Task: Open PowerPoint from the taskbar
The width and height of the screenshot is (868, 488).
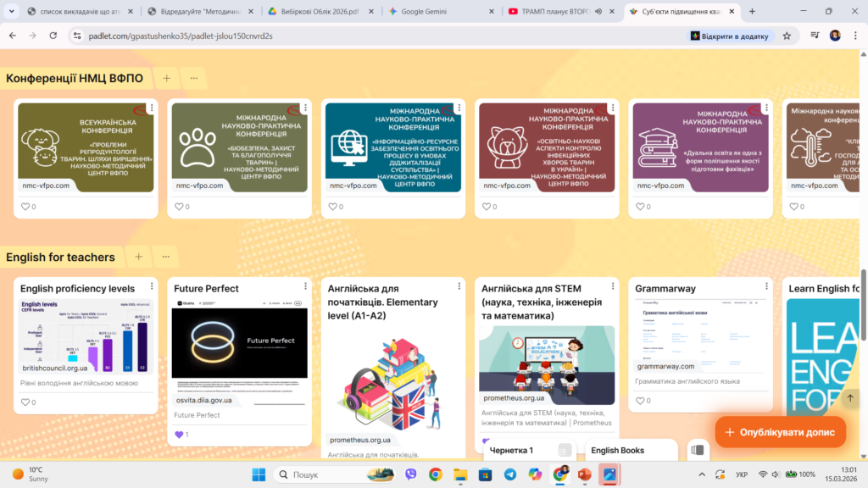Action: tap(584, 474)
